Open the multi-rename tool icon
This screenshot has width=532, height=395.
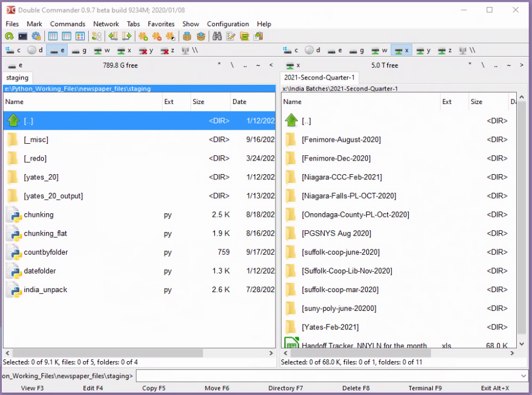[x=231, y=36]
